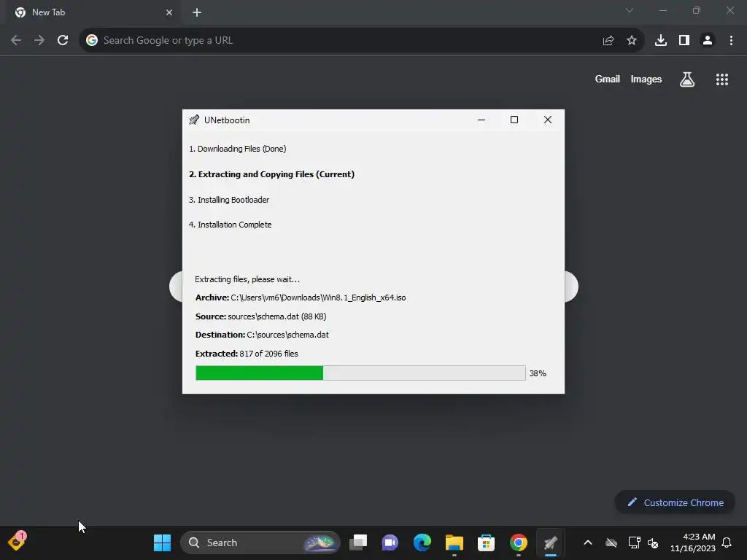Open Chrome three-dot menu
The width and height of the screenshot is (747, 560).
click(731, 41)
